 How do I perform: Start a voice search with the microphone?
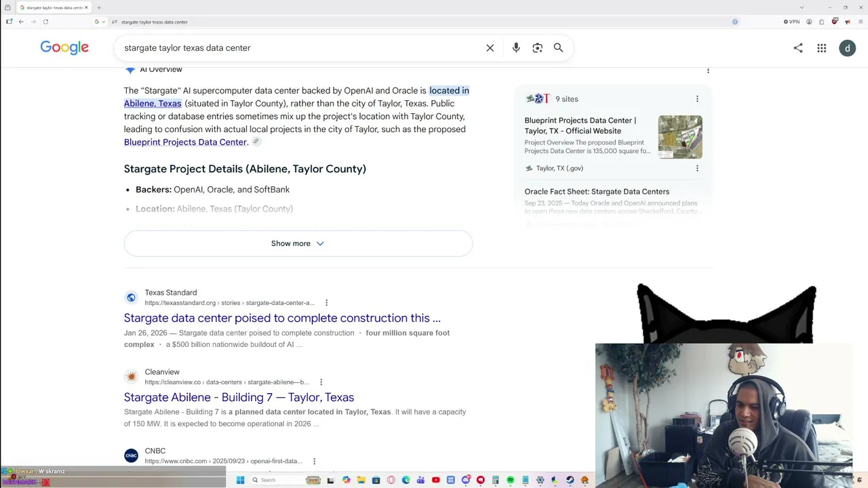coord(516,48)
